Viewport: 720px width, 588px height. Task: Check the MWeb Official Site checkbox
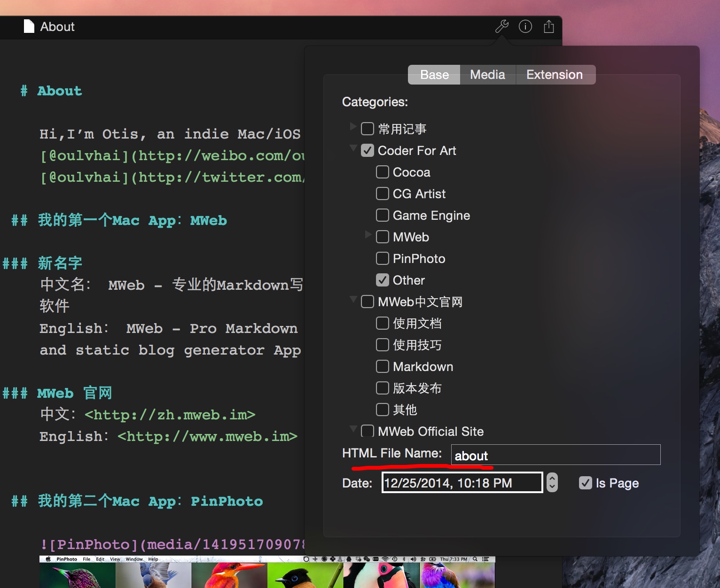(368, 431)
